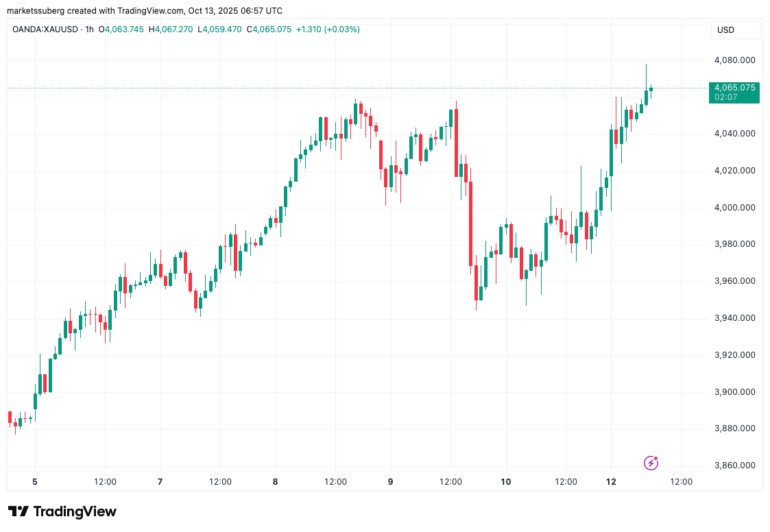Click the lightning bolt quick-trade icon
Image resolution: width=770 pixels, height=532 pixels.
point(650,463)
